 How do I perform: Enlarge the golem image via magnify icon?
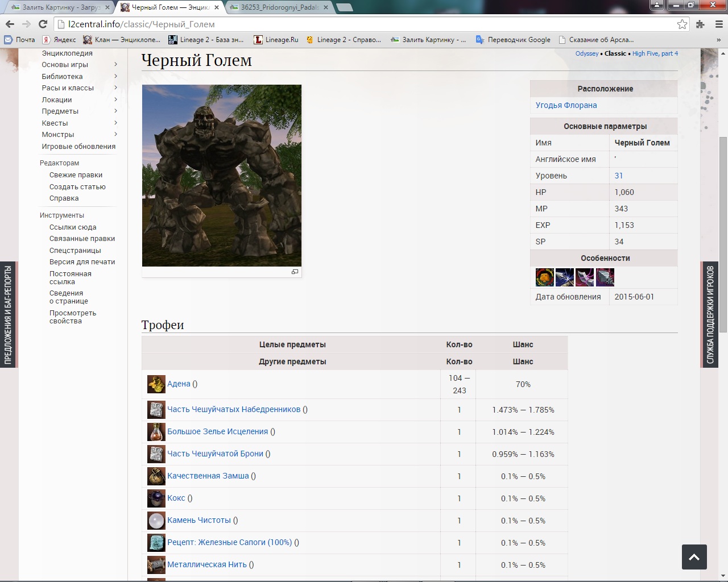coord(295,272)
